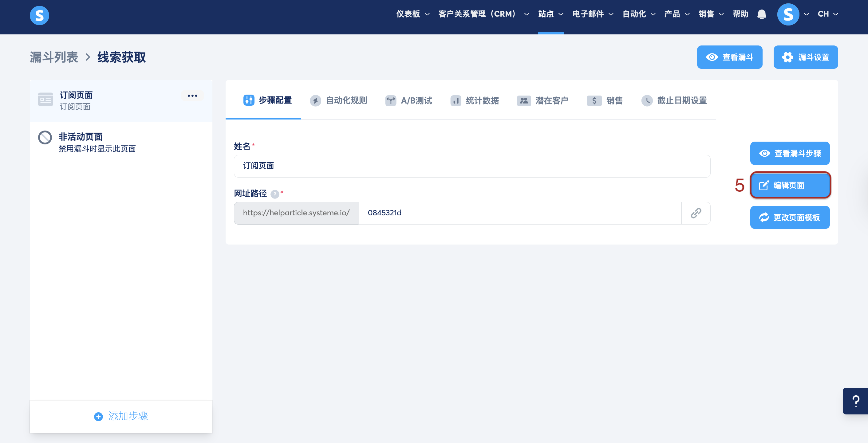Click the 网址路径 help question icon
Screen dimensions: 868x443
click(x=274, y=194)
